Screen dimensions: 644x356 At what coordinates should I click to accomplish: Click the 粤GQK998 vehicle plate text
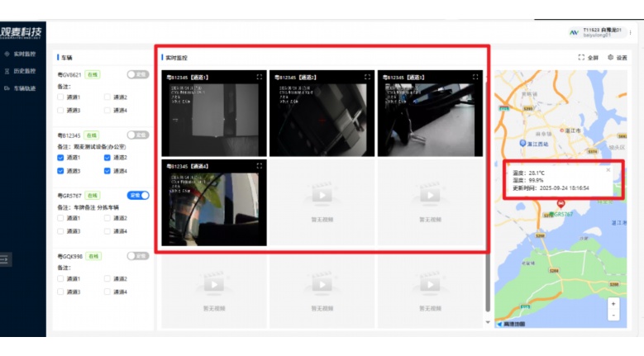[69, 256]
